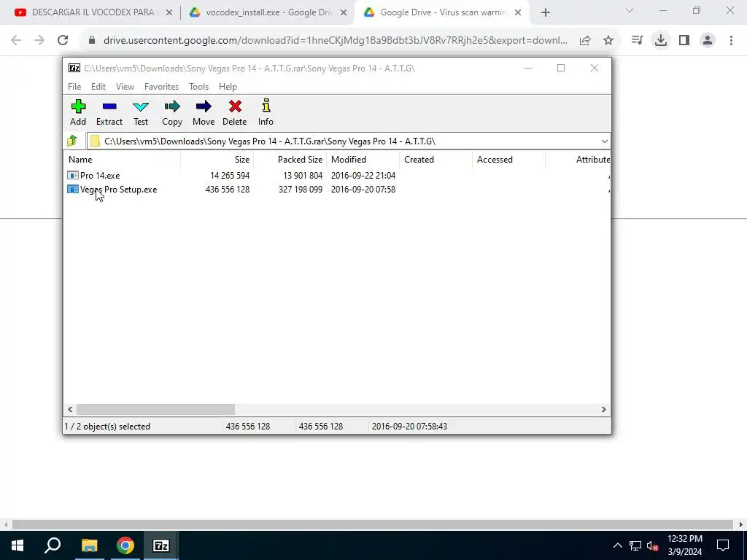The width and height of the screenshot is (747, 560).
Task: Select the Pro 14.exe file name
Action: (x=100, y=175)
